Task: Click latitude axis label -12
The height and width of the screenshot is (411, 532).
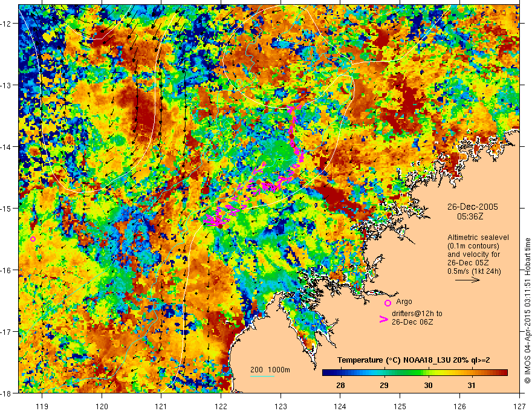Action: [x=7, y=24]
